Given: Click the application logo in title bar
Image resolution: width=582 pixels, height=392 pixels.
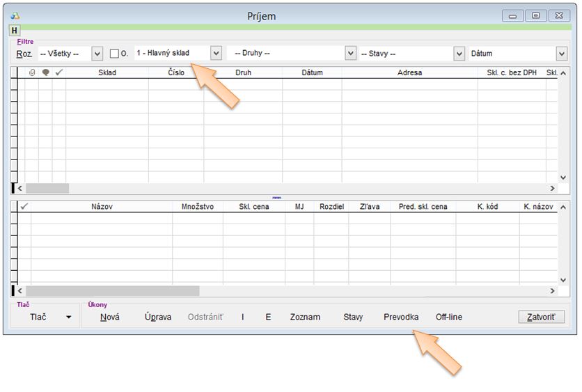Looking at the screenshot, I should [16, 16].
